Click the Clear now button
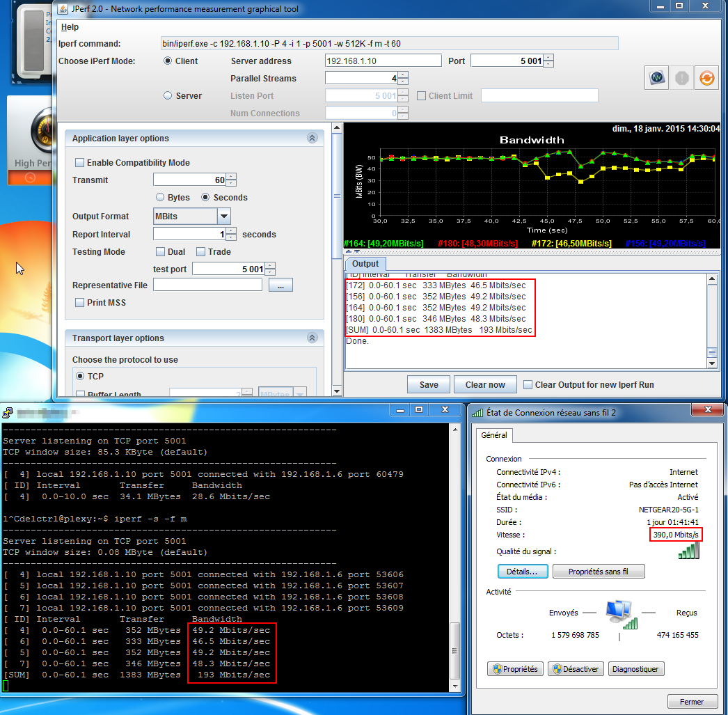This screenshot has height=715, width=728. point(485,385)
